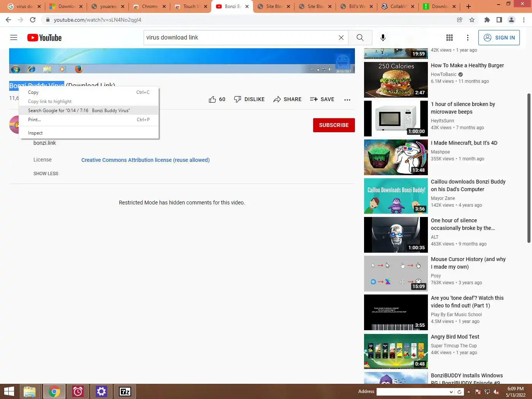The height and width of the screenshot is (399, 532).
Task: Start voice search with microphone icon
Action: (383, 37)
